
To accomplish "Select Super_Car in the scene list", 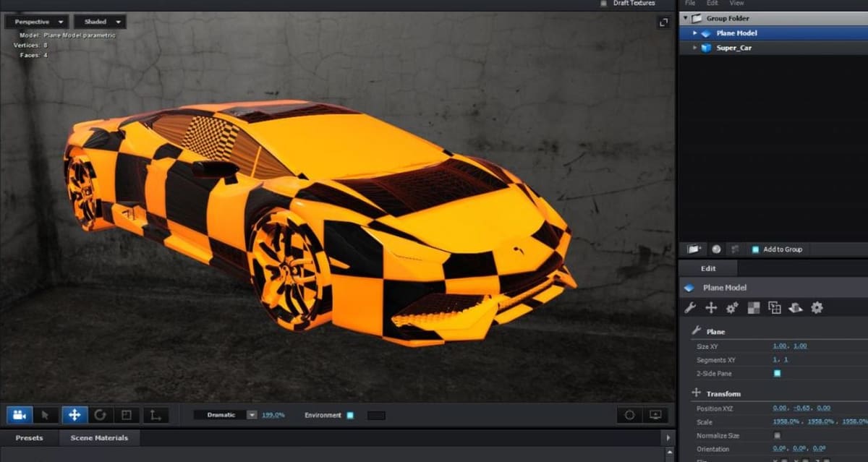I will 773,48.
